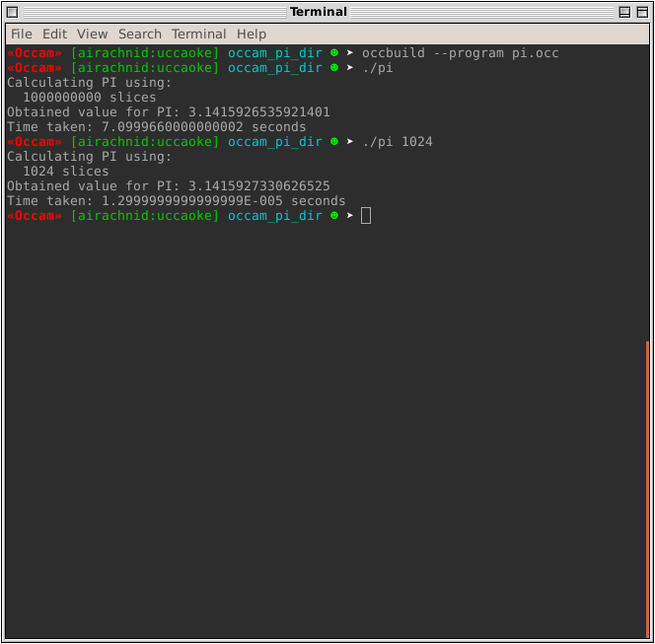Click 'Time taken: 1.2999999999999999E-005 seconds' line

(x=176, y=201)
